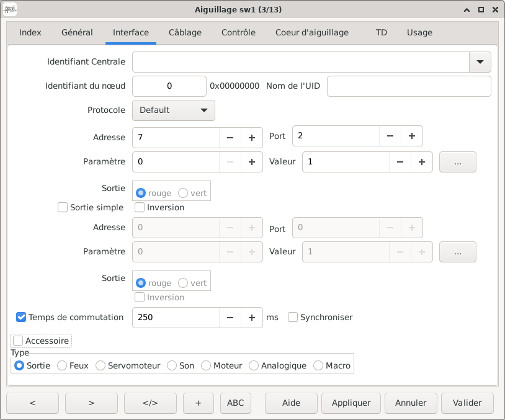Click the Nom de l'UID text field
The image size is (505, 420).
click(409, 86)
